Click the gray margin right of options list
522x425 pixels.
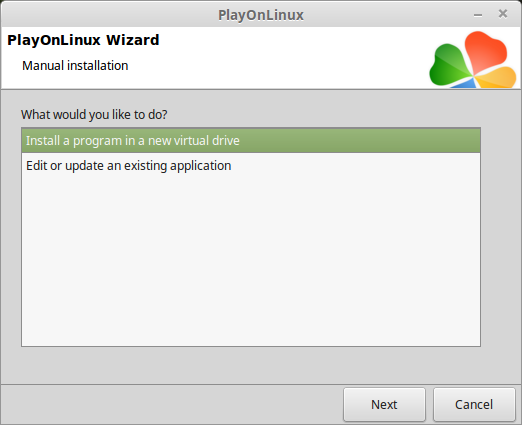(x=500, y=237)
